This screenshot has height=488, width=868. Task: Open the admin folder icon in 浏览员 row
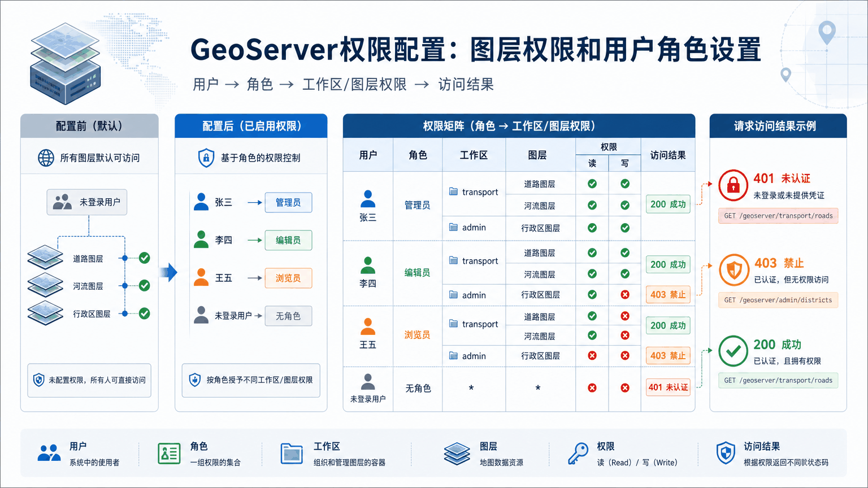[x=453, y=356]
